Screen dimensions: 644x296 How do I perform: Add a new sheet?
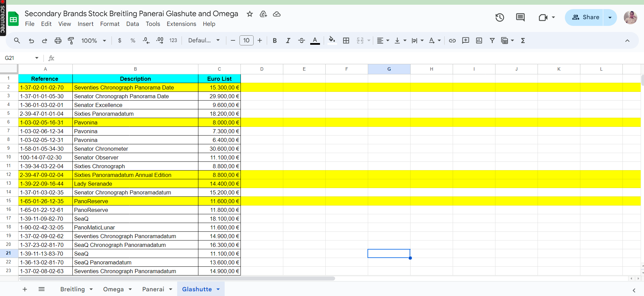[x=25, y=289]
